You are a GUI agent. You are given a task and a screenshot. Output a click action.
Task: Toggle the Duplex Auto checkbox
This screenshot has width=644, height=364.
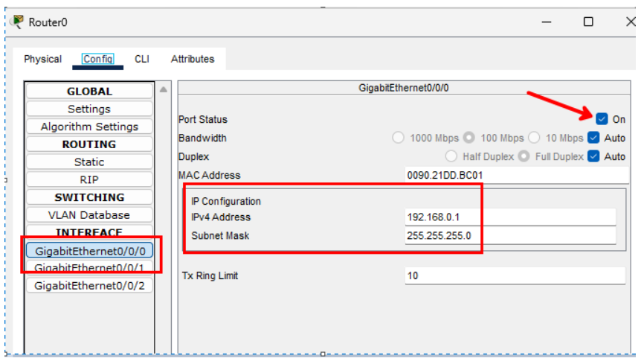pos(593,156)
